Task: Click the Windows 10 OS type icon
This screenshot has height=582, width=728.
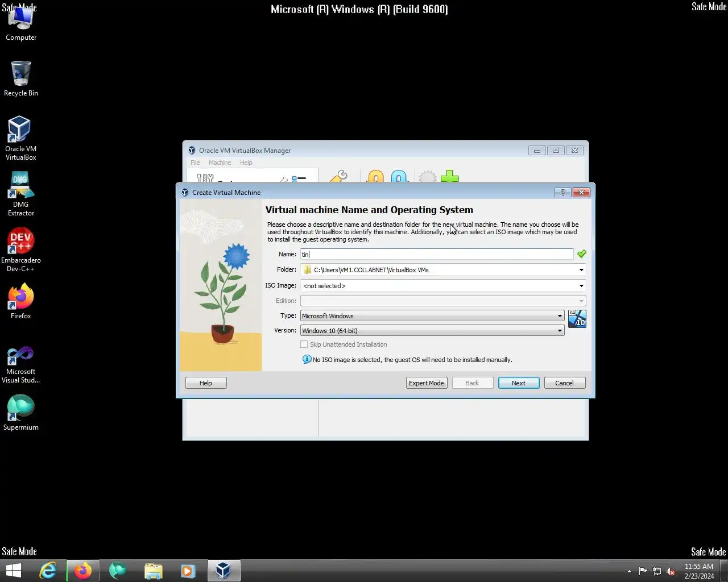Action: tap(577, 319)
